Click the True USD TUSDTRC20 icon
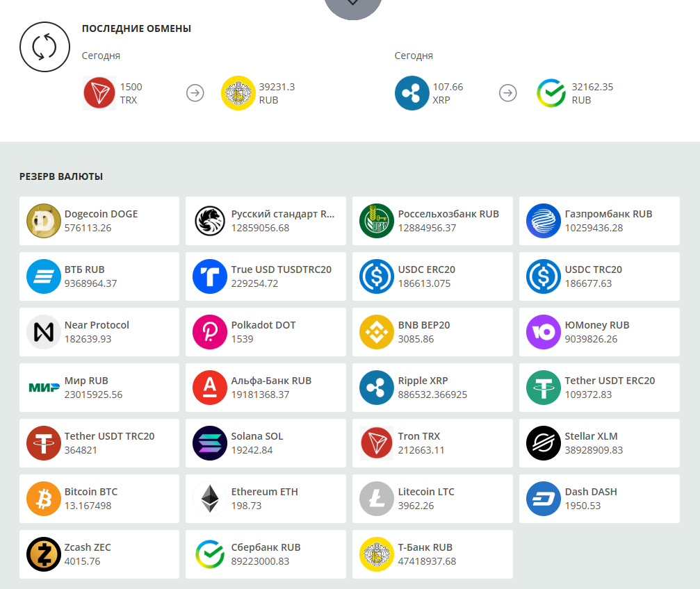700x589 pixels. (210, 276)
